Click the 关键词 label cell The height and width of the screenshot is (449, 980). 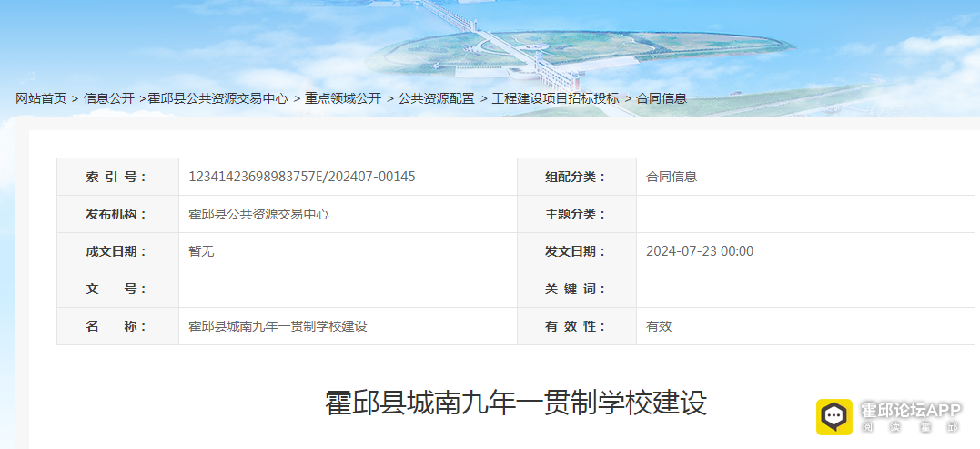click(x=577, y=289)
